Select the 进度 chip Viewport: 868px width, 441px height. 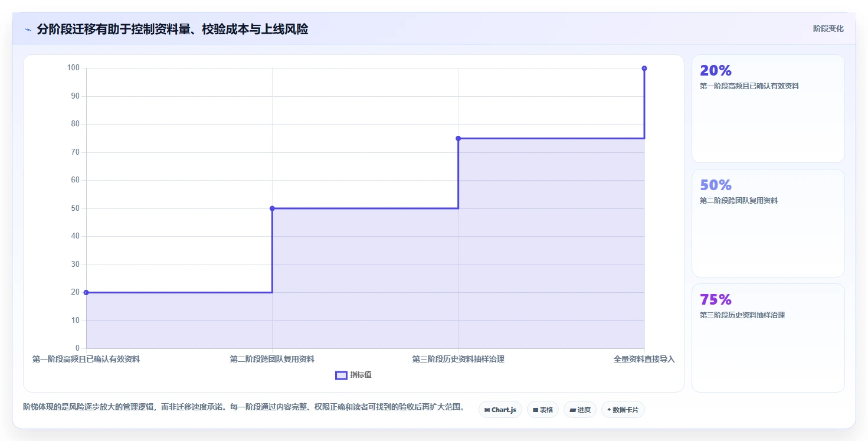click(x=580, y=410)
